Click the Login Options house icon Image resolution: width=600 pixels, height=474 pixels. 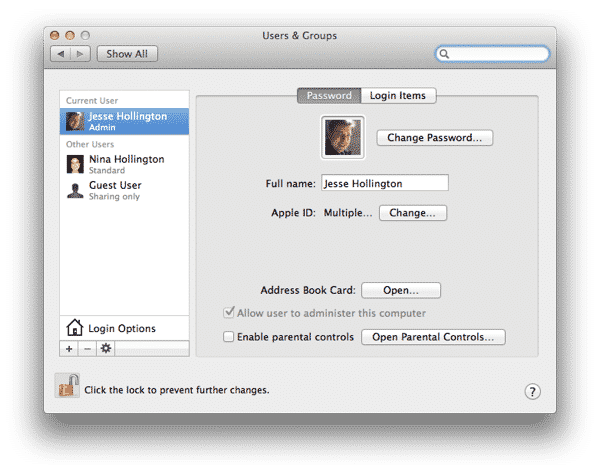(x=75, y=327)
